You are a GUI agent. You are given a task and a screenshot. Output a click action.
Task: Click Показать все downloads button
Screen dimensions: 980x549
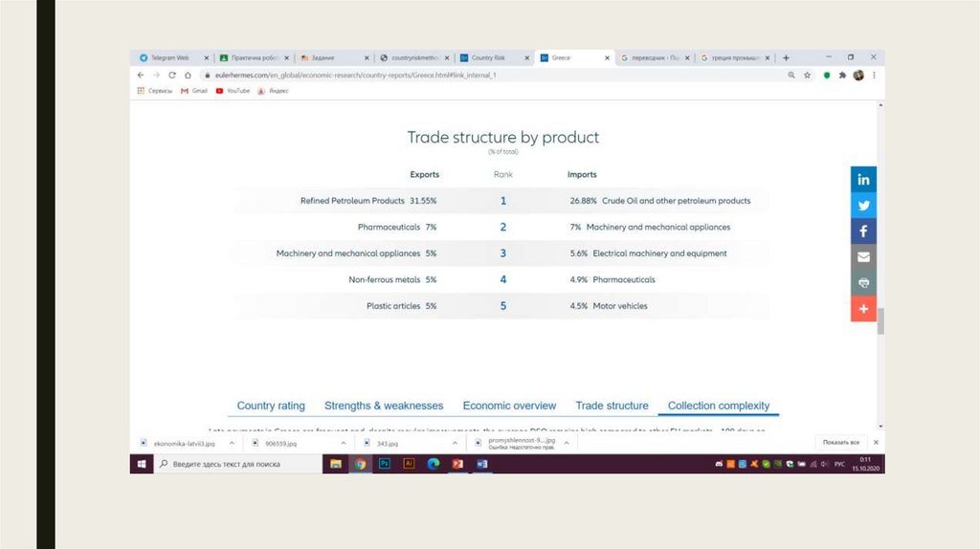tap(840, 442)
